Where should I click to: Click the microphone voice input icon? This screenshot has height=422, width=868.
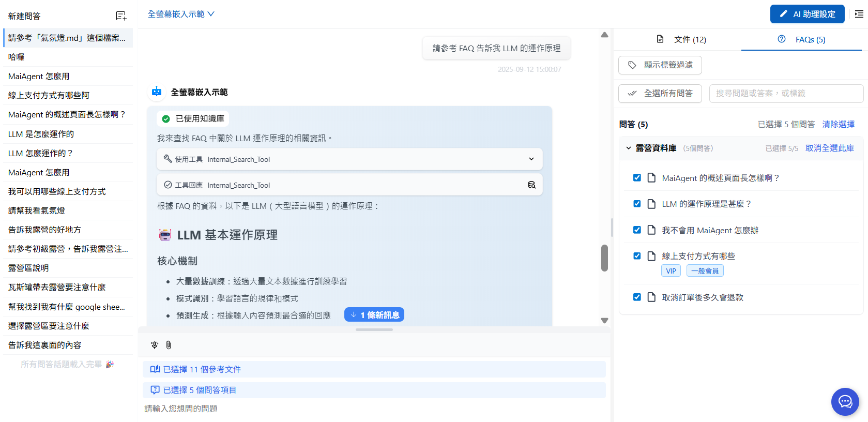point(154,345)
